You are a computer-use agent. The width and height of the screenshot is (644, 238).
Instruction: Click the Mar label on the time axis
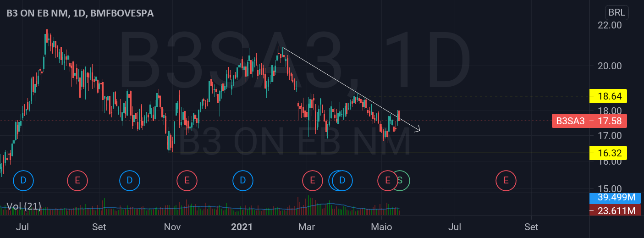[306, 227]
